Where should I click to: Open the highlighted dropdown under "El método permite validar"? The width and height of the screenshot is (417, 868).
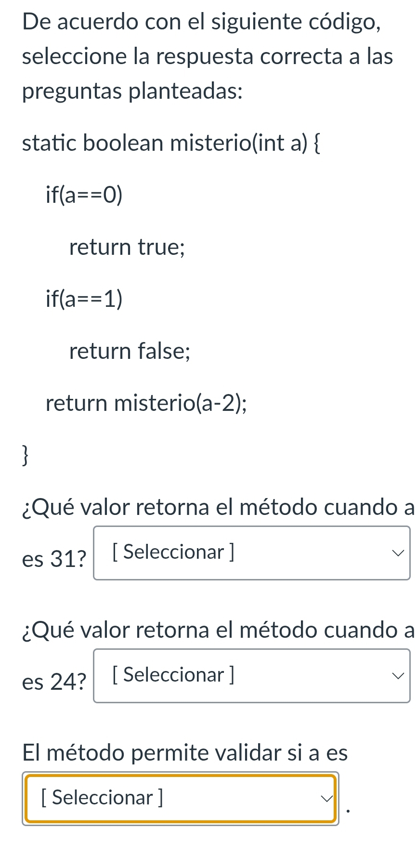point(179,798)
